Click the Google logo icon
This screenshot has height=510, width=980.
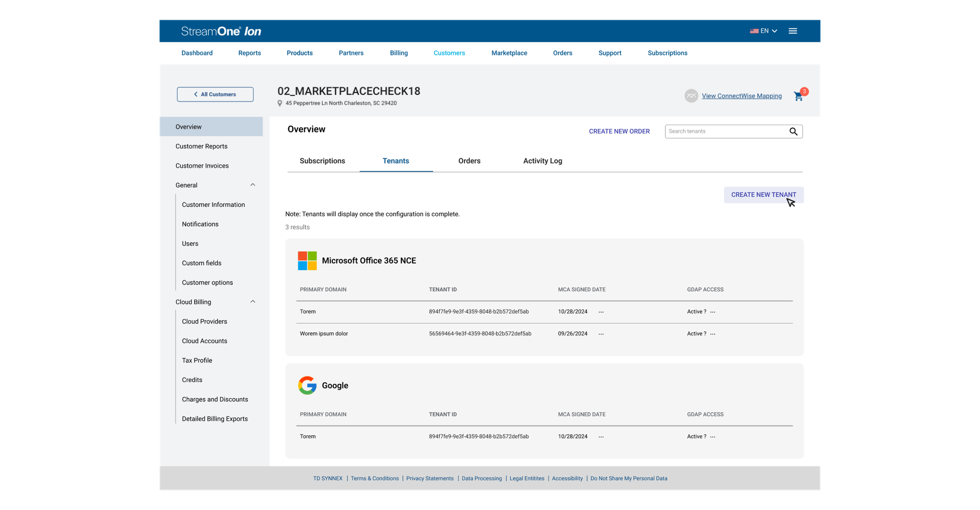click(x=307, y=385)
